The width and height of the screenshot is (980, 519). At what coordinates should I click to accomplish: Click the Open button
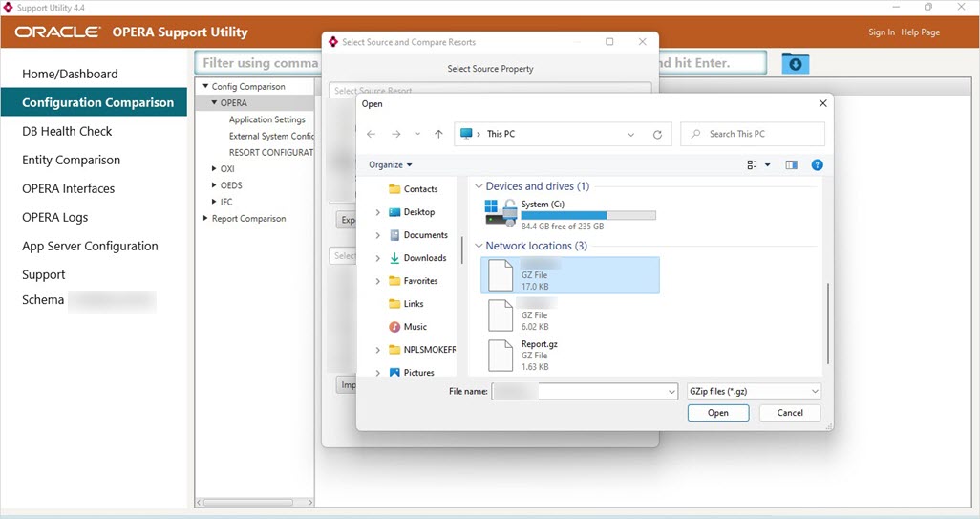tap(718, 413)
